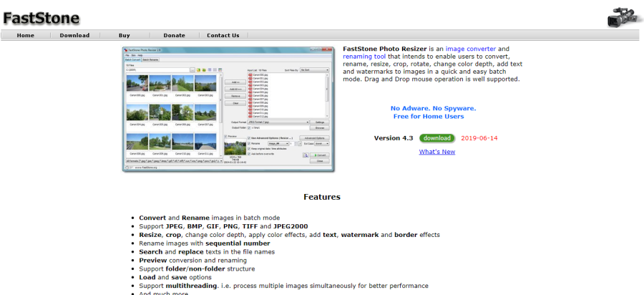644x295 pixels.
Task: Follow the What's New link
Action: [x=436, y=152]
